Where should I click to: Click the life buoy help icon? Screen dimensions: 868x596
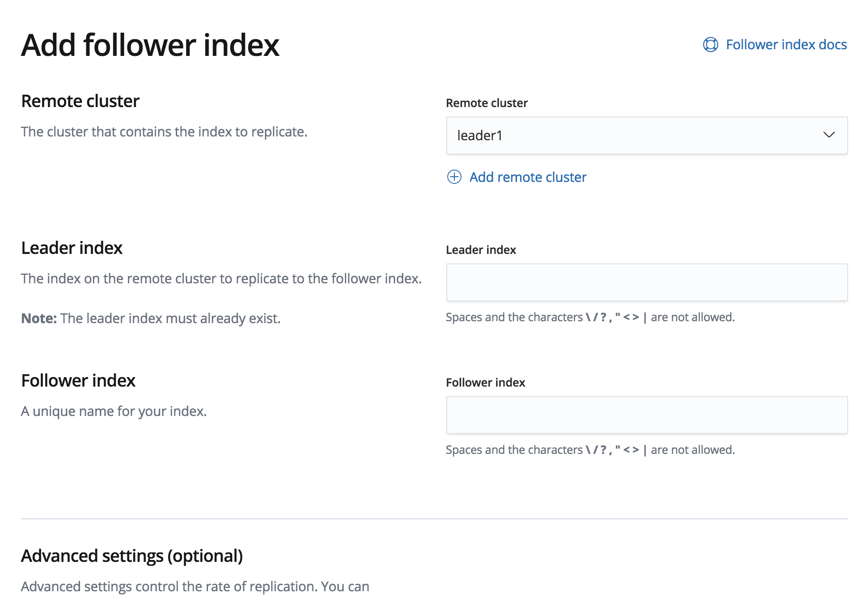point(710,44)
